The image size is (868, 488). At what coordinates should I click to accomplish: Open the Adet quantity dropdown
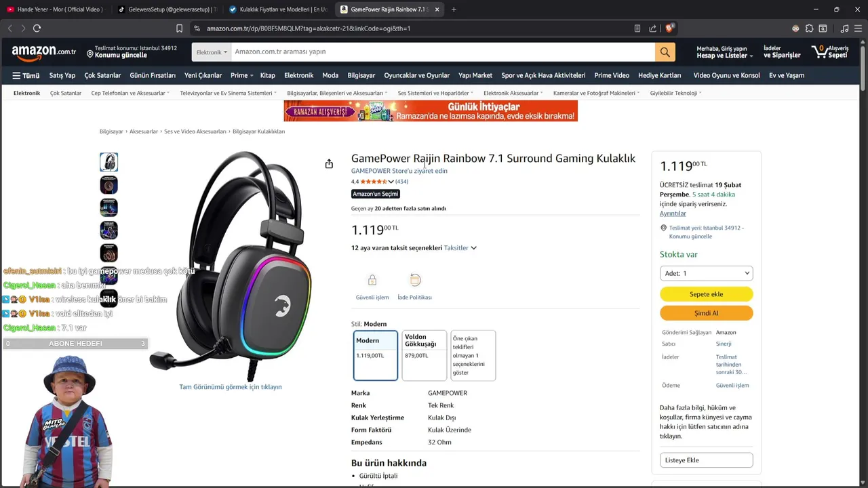click(x=706, y=273)
